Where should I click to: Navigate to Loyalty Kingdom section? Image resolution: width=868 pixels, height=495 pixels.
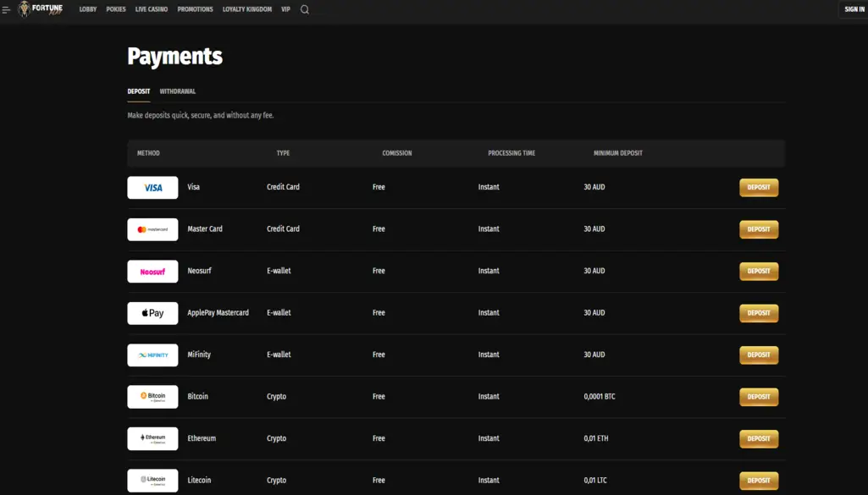tap(246, 9)
